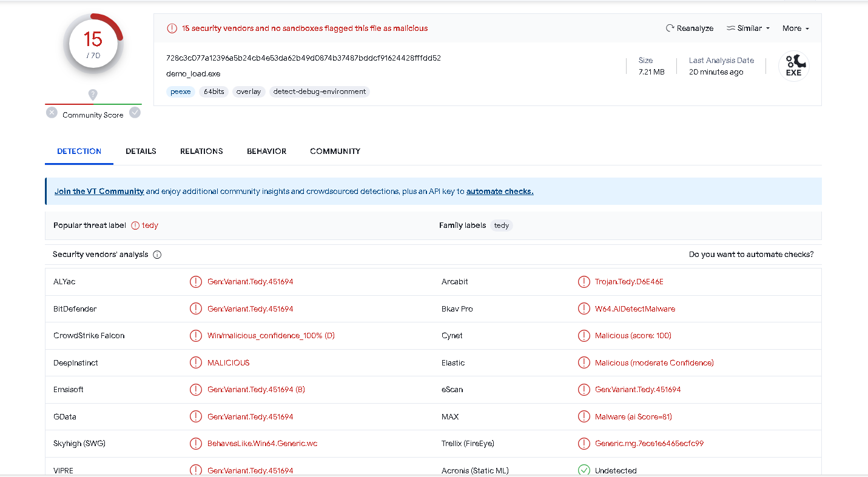Follow the Join the VT Community link
The height and width of the screenshot is (477, 868).
[x=99, y=192]
